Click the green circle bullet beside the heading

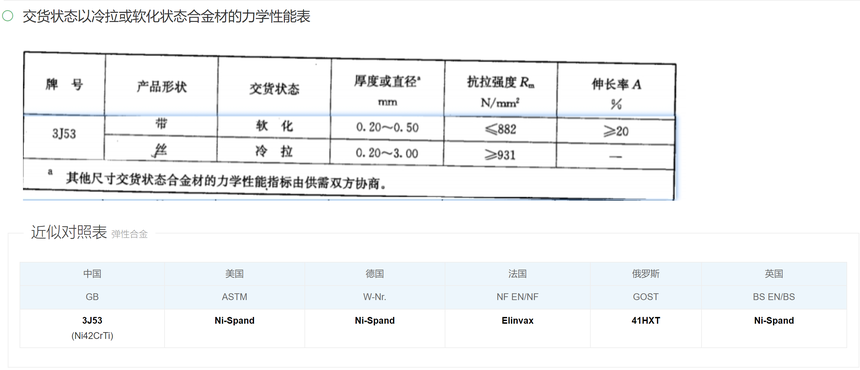point(7,16)
